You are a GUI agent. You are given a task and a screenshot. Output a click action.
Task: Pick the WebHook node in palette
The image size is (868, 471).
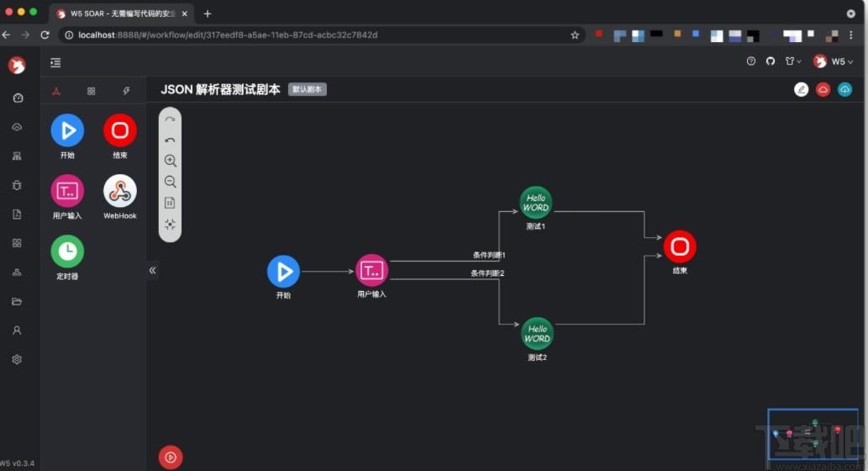(x=120, y=191)
